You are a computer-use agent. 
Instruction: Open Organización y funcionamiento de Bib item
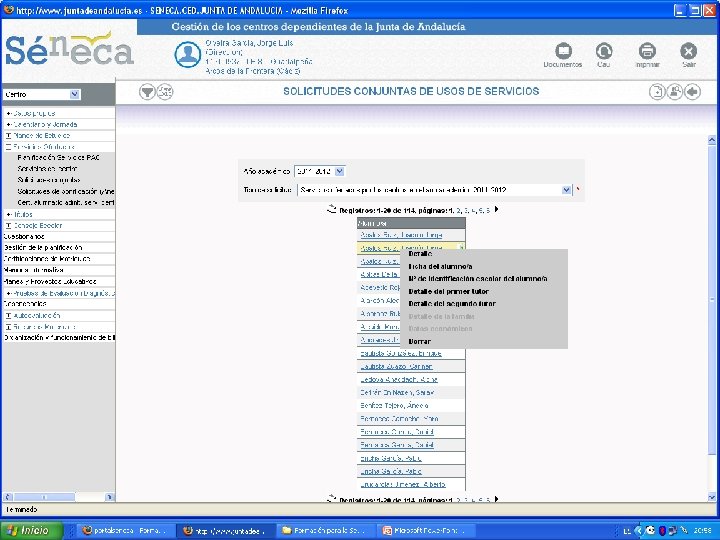click(59, 338)
